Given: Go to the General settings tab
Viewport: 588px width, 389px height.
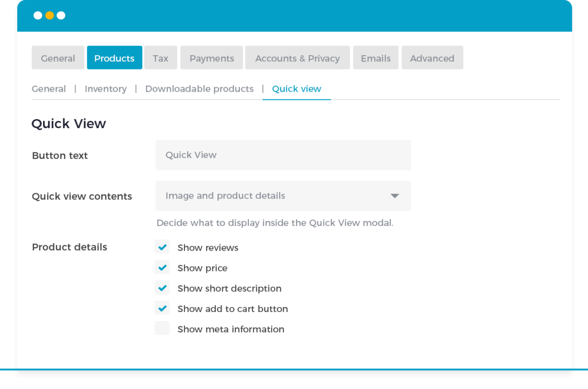Looking at the screenshot, I should [x=58, y=58].
